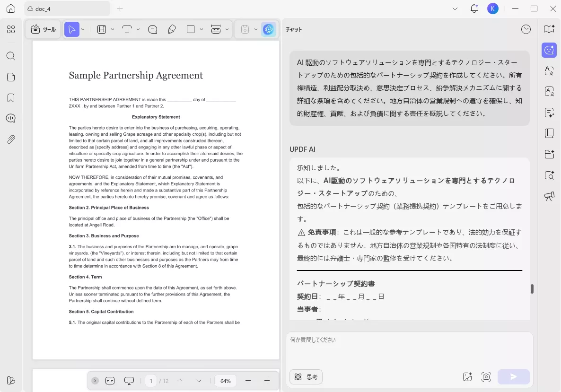Open the thumbnails grid panel in left sidebar
This screenshot has width=561, height=392.
pos(11,29)
